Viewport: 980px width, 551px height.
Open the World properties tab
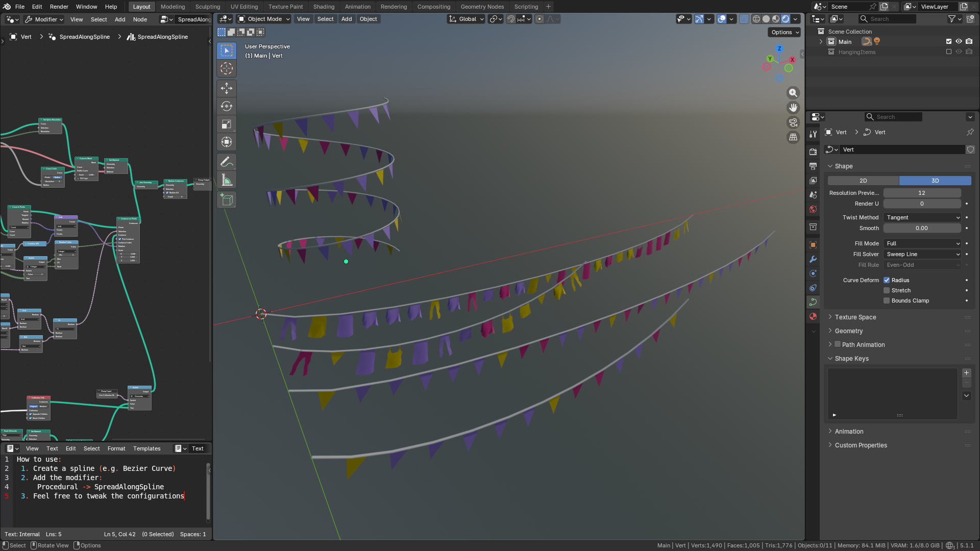(813, 209)
